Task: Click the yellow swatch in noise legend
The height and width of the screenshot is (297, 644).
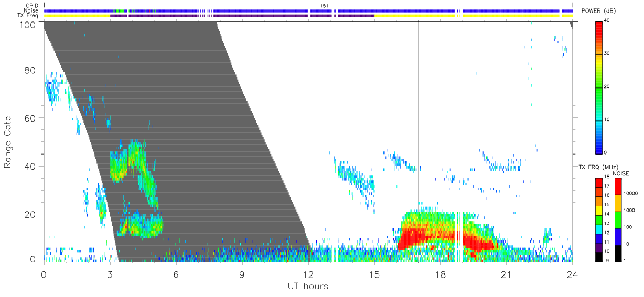Action: [617, 203]
